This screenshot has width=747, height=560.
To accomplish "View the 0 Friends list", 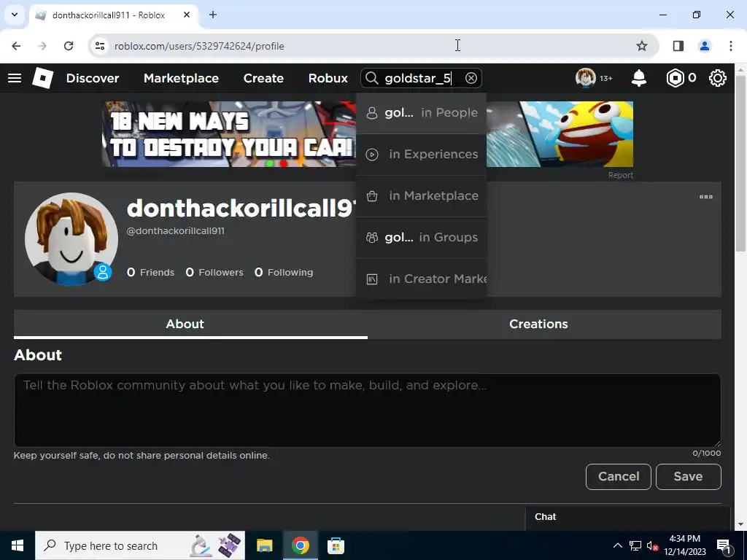I will pyautogui.click(x=150, y=273).
